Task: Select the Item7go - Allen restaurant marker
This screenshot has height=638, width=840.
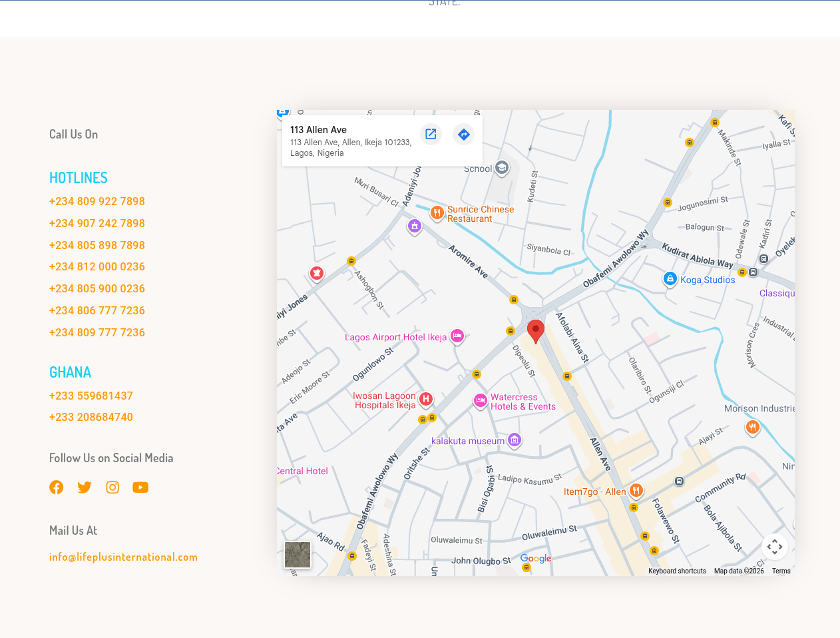Action: pyautogui.click(x=636, y=491)
